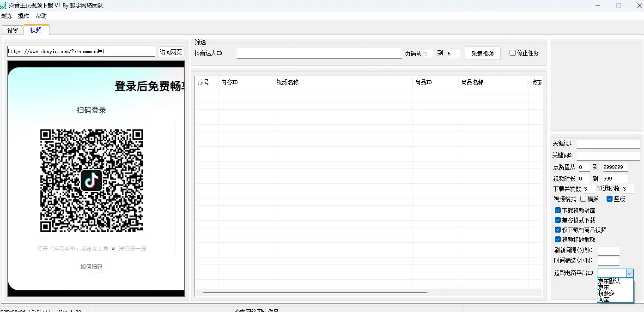Viewport: 644px width, 312px height.
Task: Click the 刷新间隔(分钟) input field
Action: click(608, 251)
